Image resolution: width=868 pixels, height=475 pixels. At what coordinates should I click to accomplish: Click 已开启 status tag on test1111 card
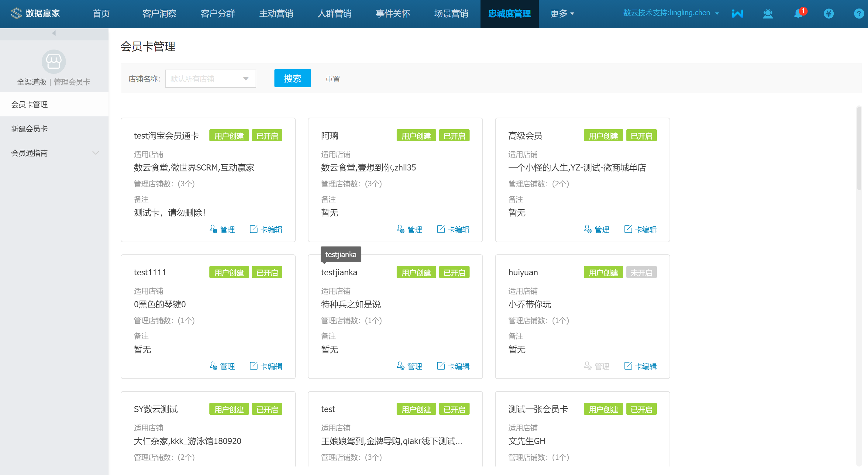267,273
